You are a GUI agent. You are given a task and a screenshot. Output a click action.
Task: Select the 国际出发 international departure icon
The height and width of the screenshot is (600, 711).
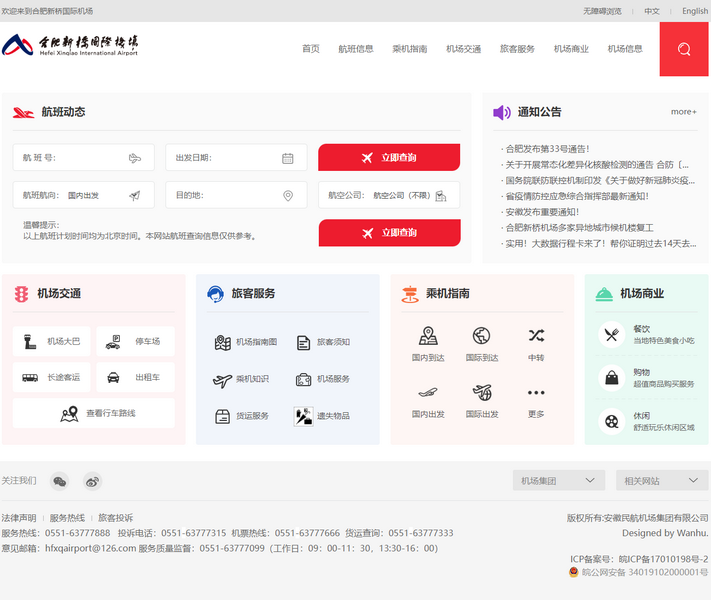[x=481, y=393]
